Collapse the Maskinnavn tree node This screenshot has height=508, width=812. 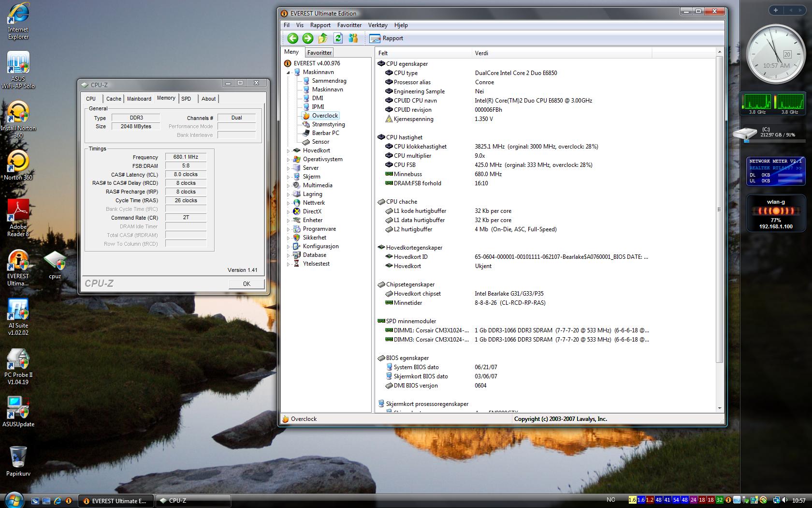[x=289, y=72]
